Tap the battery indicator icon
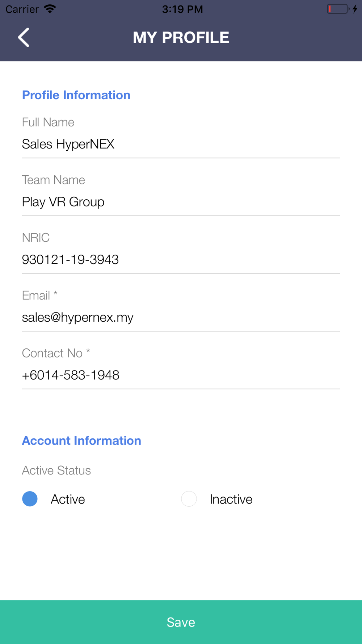The image size is (362, 644). (338, 9)
